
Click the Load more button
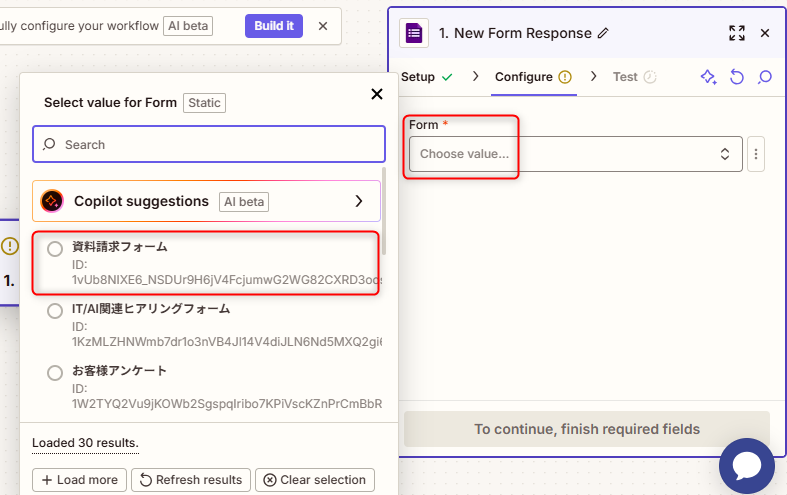[x=80, y=480]
